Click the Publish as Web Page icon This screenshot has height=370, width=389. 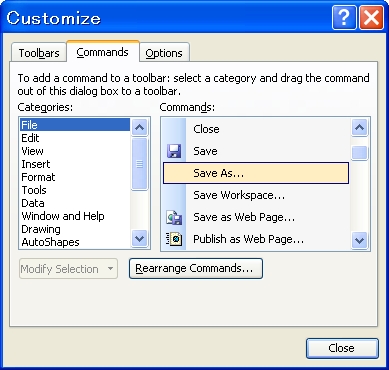pos(174,239)
